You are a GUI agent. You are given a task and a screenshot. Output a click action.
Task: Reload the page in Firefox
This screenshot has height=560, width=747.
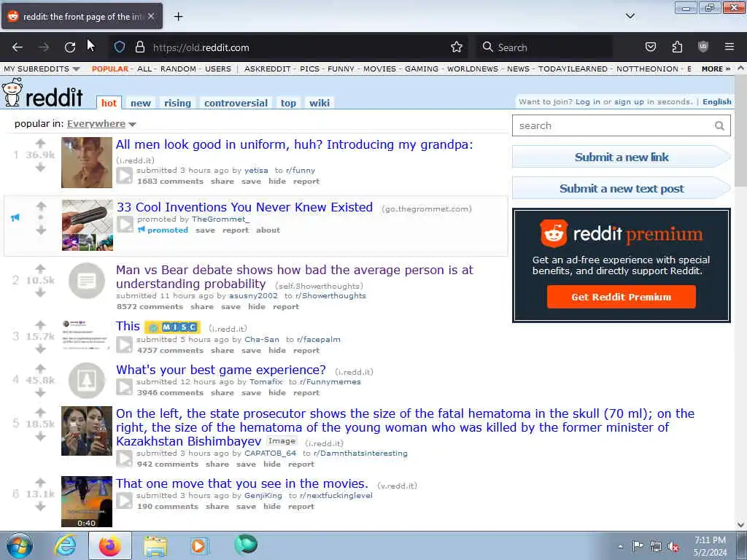point(70,47)
